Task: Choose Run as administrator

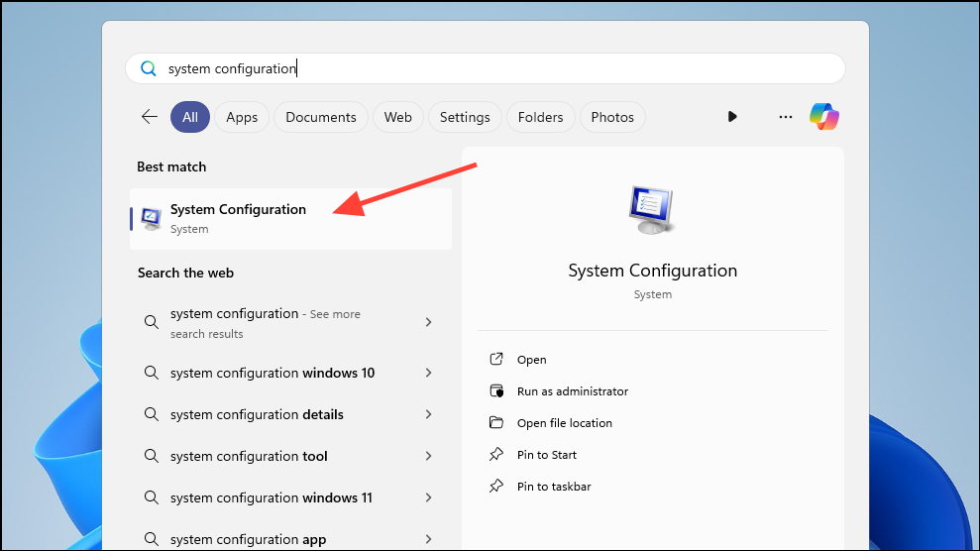Action: [573, 391]
